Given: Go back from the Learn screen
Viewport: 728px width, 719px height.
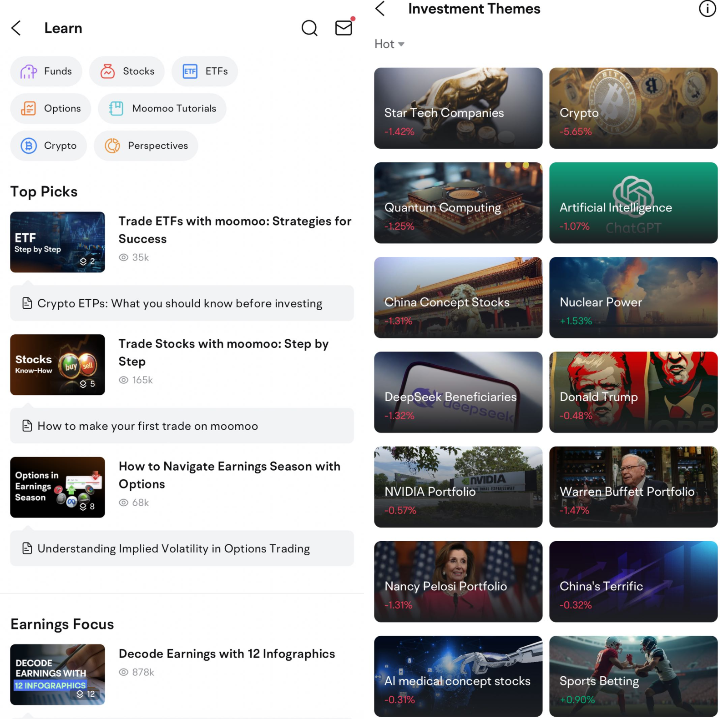Looking at the screenshot, I should tap(16, 28).
